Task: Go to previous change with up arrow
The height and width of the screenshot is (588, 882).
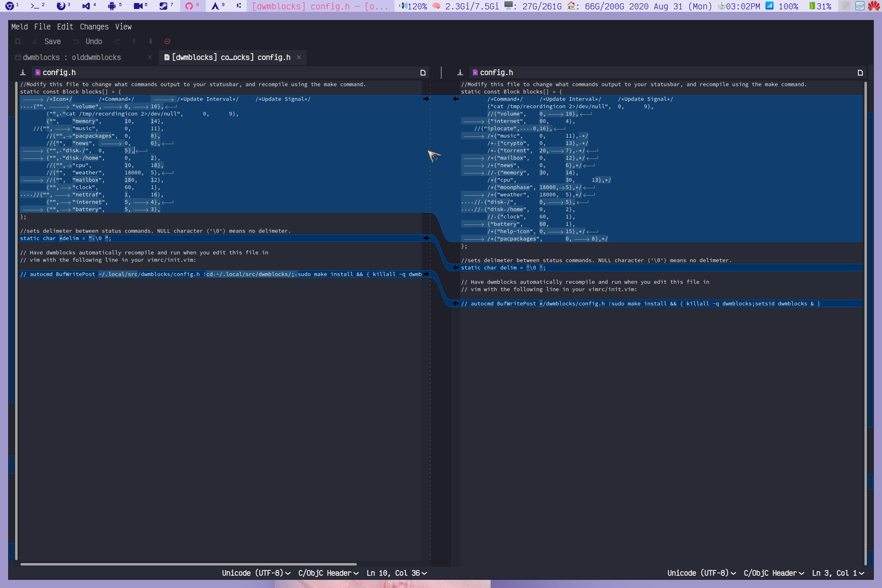Action: (x=134, y=41)
